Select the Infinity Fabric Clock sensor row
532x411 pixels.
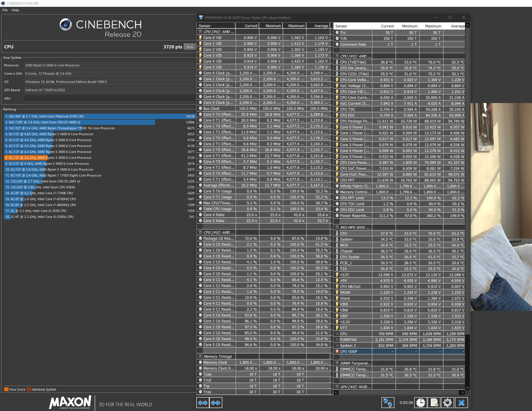coord(399,186)
